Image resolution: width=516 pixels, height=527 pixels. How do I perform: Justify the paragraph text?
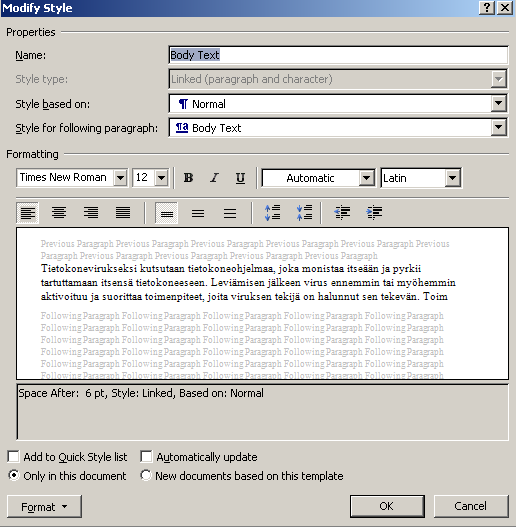pyautogui.click(x=123, y=213)
